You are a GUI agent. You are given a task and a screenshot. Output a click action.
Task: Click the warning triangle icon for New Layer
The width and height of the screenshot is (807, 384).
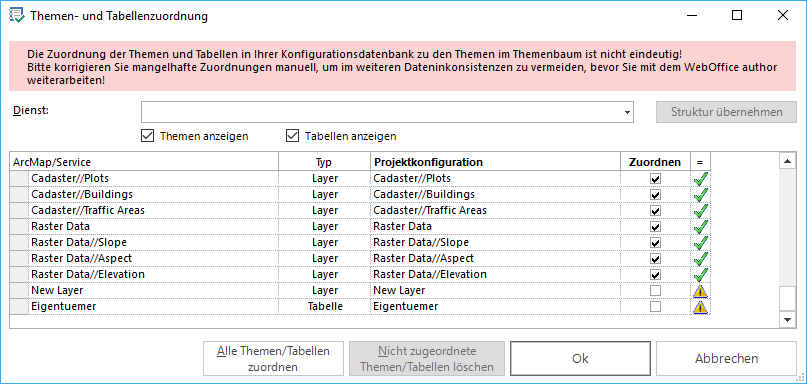(700, 291)
